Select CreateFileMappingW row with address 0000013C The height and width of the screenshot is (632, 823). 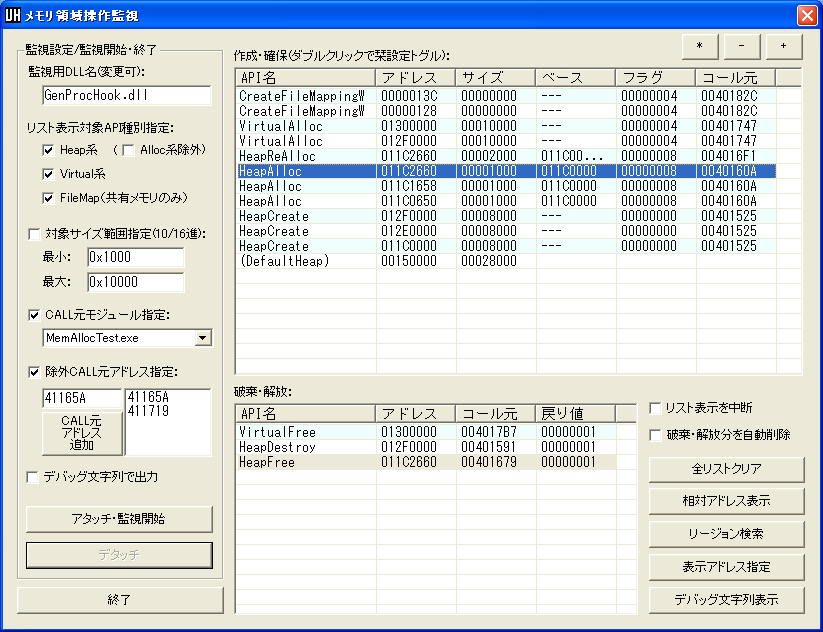[x=506, y=96]
